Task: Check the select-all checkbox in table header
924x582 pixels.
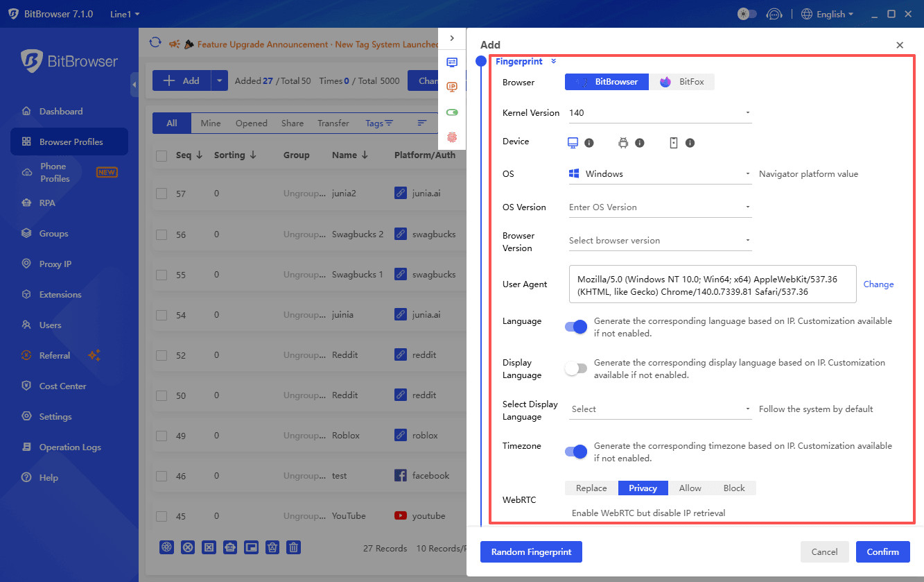Action: click(162, 156)
